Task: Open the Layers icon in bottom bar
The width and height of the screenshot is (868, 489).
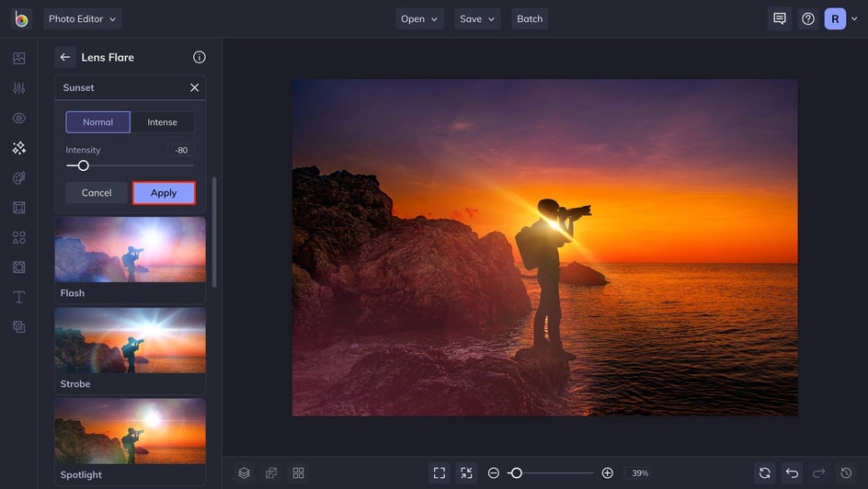Action: [x=244, y=472]
